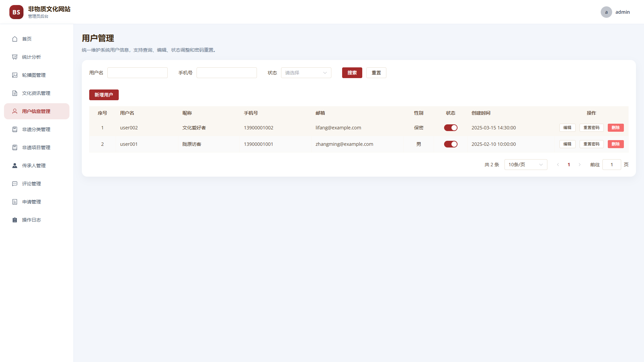
Task: Click the person icon beside 传承人管理
Action: (x=15, y=166)
